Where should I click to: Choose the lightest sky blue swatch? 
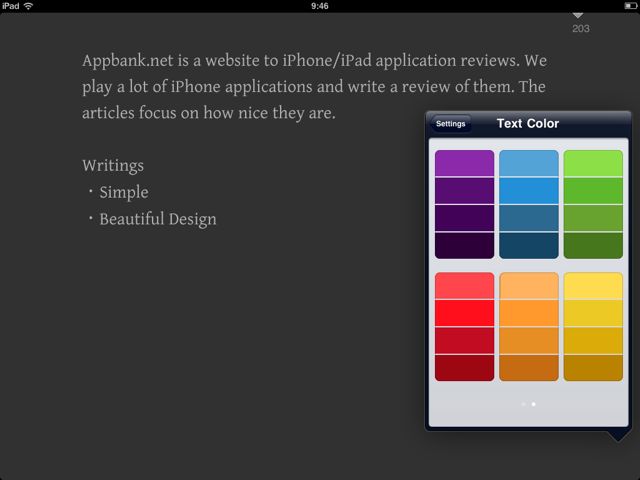(529, 163)
